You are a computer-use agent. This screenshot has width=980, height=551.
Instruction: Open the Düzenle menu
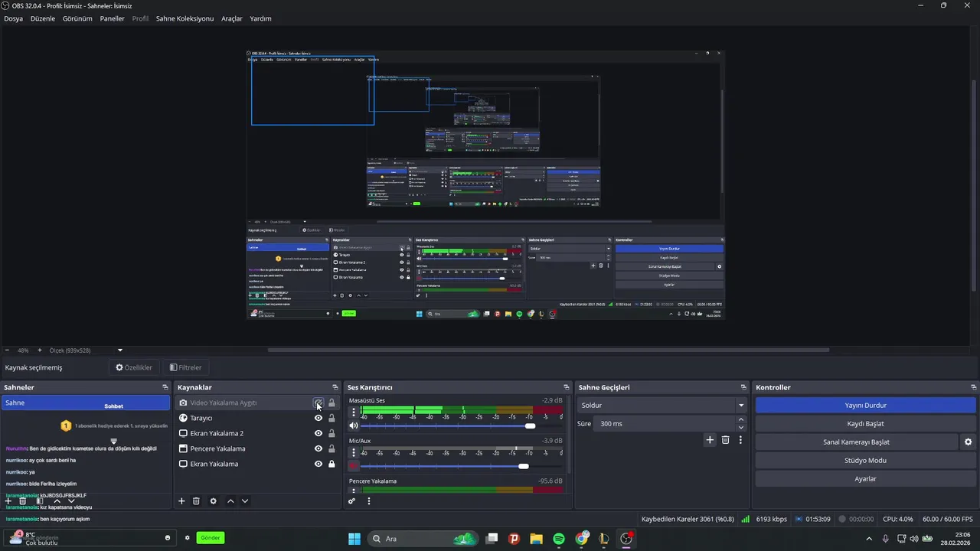(43, 18)
